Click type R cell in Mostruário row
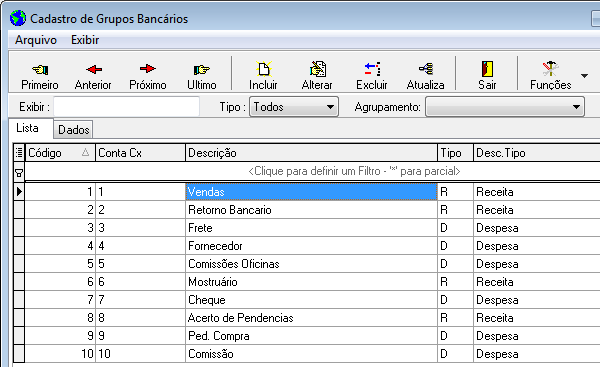600x367 pixels. click(x=455, y=282)
